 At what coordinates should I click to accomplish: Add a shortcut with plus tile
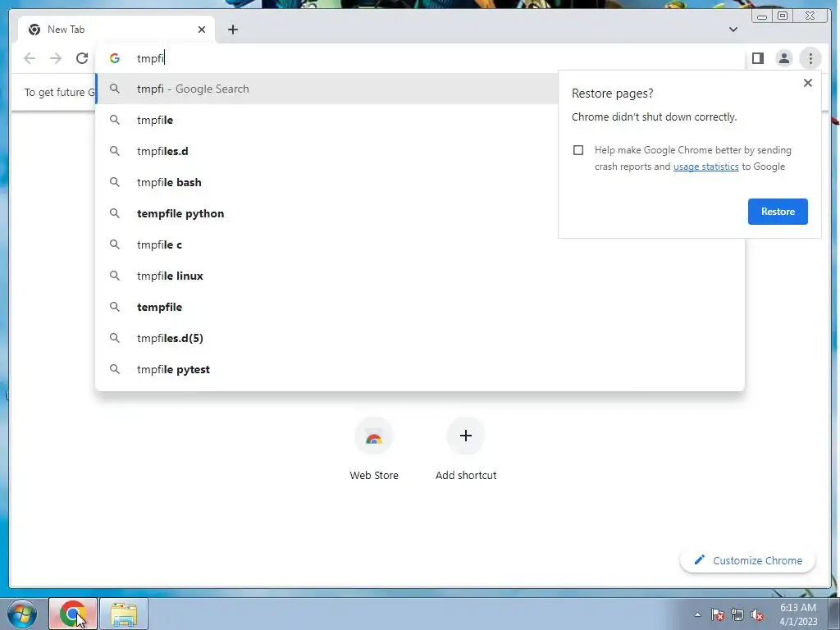click(466, 450)
